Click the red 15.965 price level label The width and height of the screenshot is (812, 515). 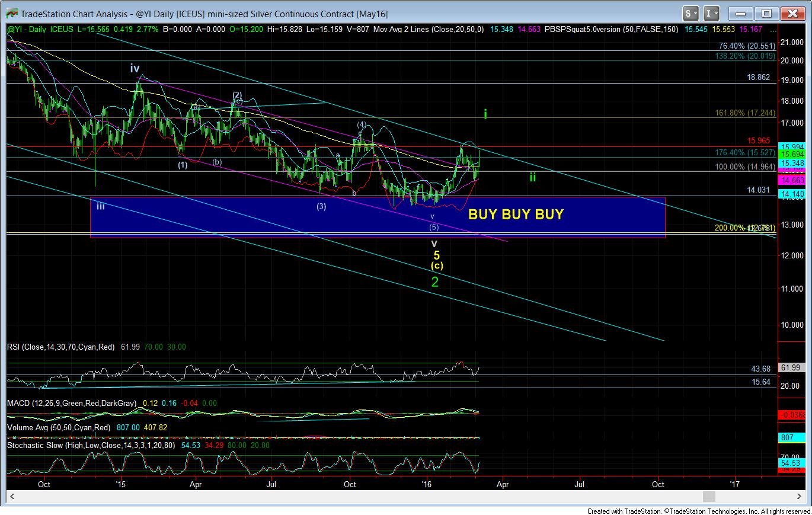pos(759,141)
